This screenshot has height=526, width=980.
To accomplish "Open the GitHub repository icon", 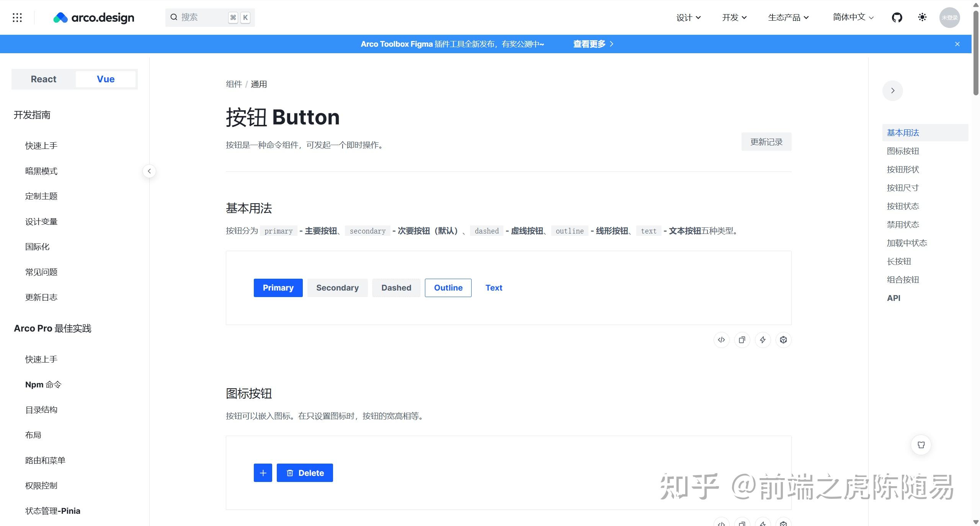I will (897, 17).
